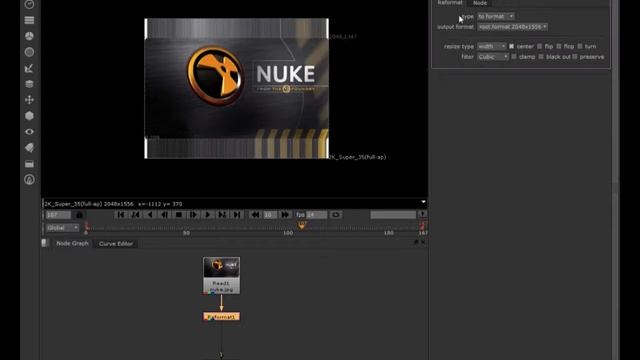The image size is (640, 360).
Task: Enable the flip checkbox
Action: coord(540,46)
